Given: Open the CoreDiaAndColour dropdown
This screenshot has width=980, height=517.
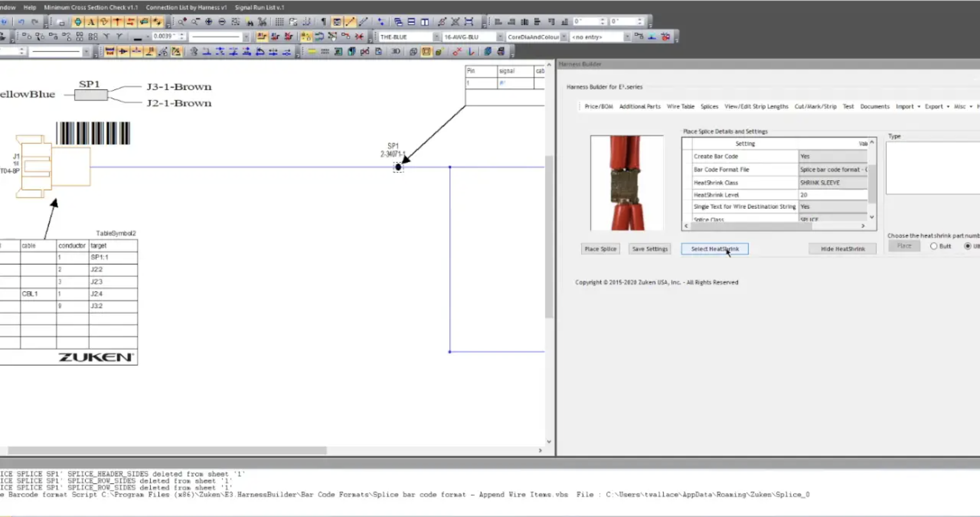Looking at the screenshot, I should coord(564,37).
